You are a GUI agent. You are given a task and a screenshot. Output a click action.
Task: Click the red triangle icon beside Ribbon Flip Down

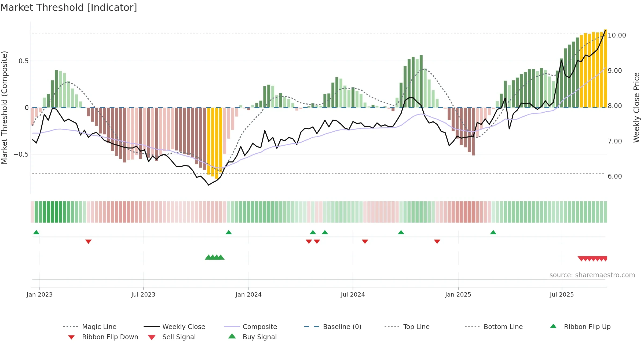pos(71,337)
